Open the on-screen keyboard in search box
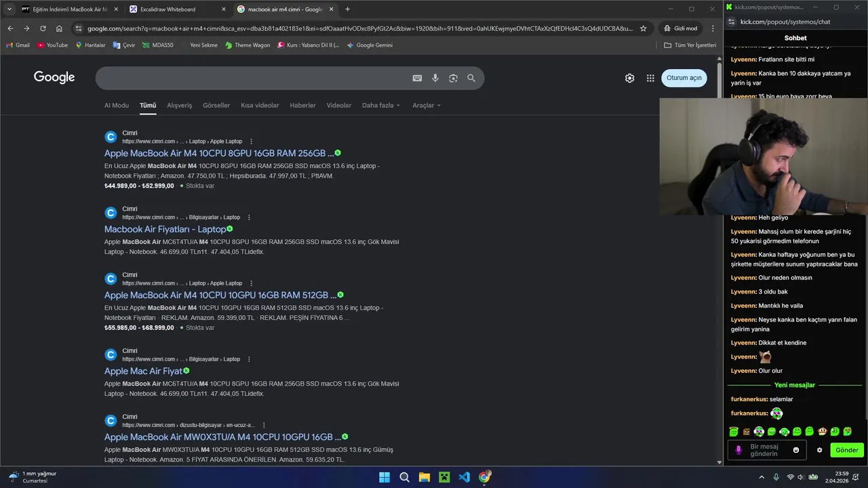This screenshot has width=868, height=488. (x=417, y=78)
